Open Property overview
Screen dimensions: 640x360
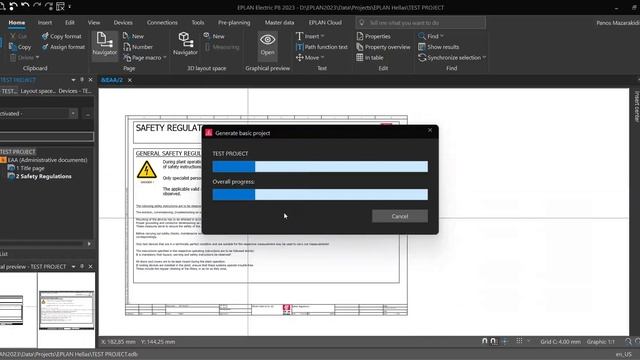coord(383,47)
